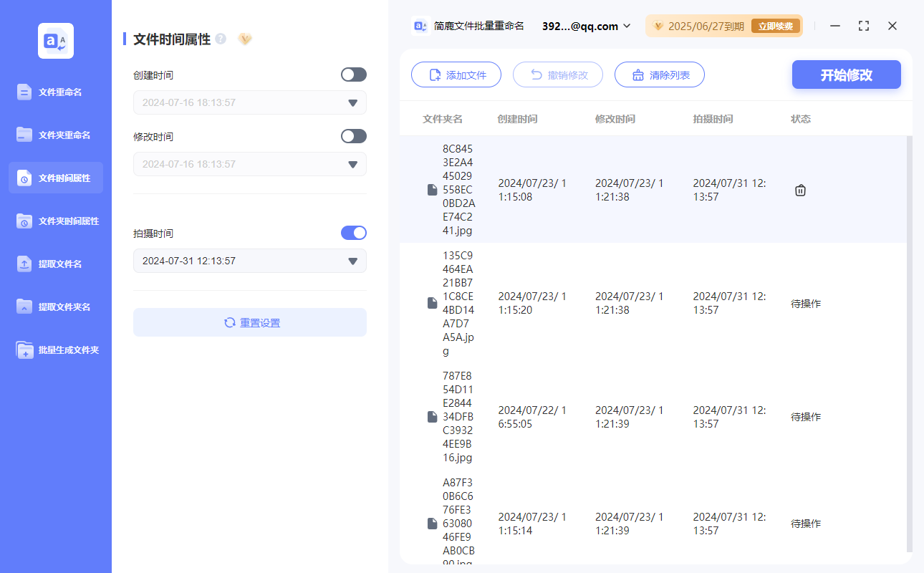The width and height of the screenshot is (924, 573).
Task: Switch to 文件夹时间属性 in sidebar
Action: click(55, 221)
